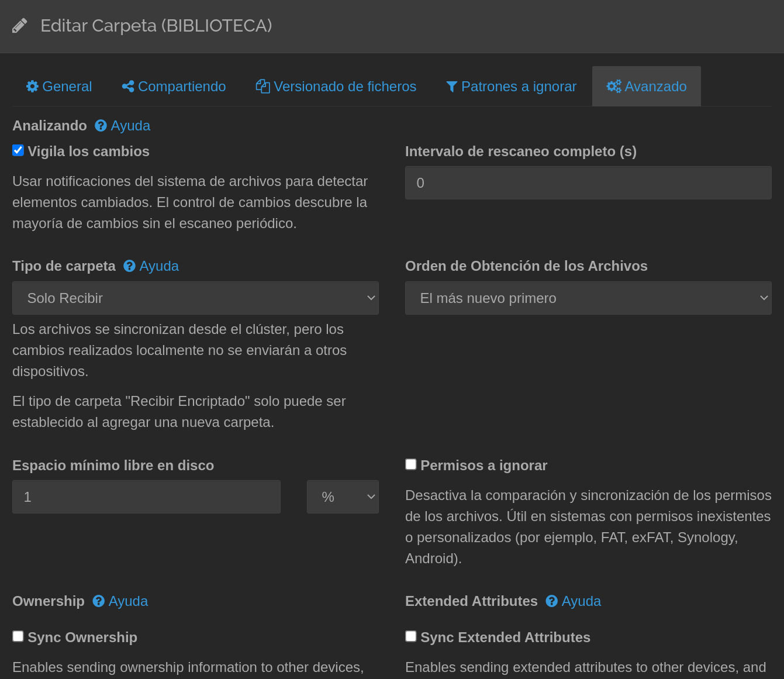The image size is (784, 679).
Task: Click the funnel icon on Patrones a ignorar
Action: point(451,87)
